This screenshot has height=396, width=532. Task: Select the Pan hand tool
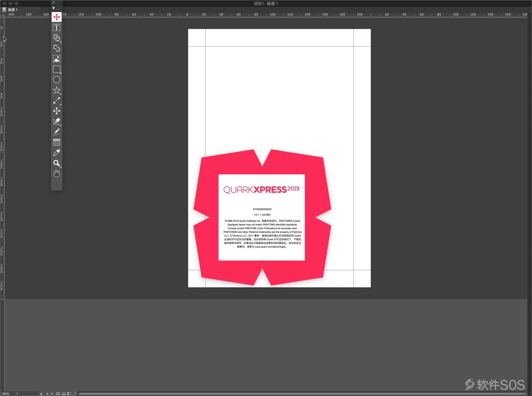(x=57, y=174)
